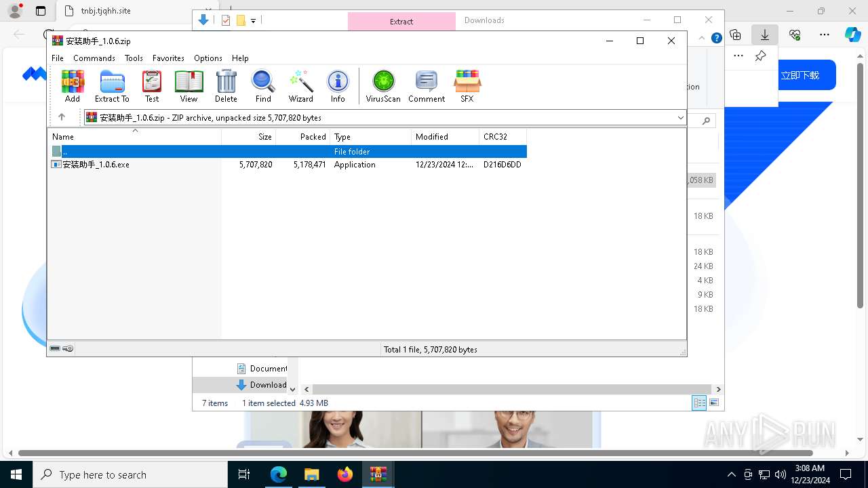The width and height of the screenshot is (868, 488).
Task: Click the blue 立即下载 download button
Action: [800, 75]
